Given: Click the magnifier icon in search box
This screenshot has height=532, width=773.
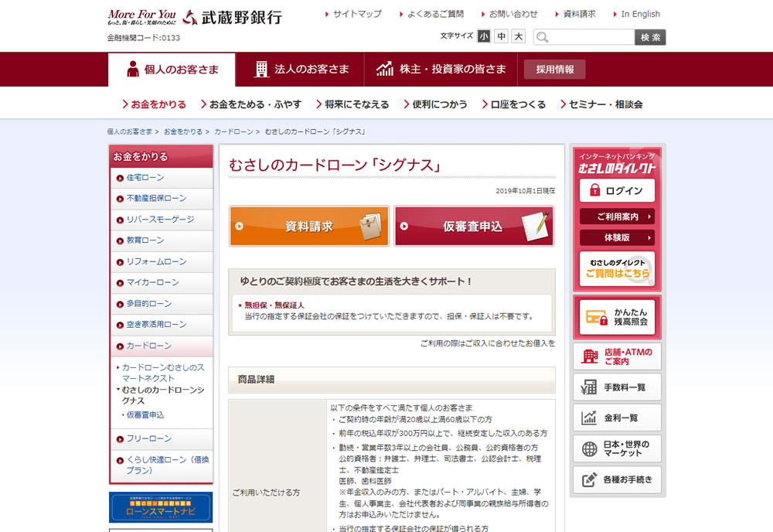Looking at the screenshot, I should click(x=543, y=37).
